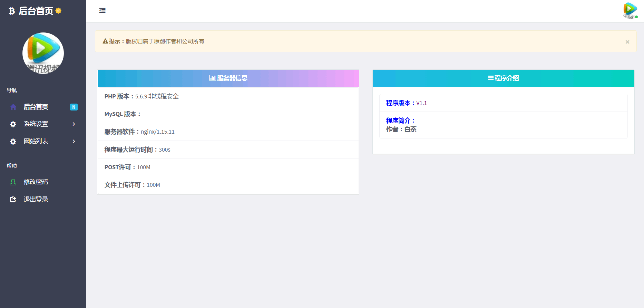
Task: Click the Bitcoin logo icon in the sidebar header
Action: 12,11
